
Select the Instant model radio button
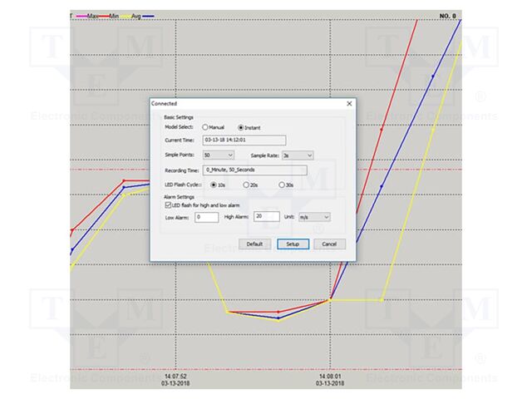coord(241,127)
